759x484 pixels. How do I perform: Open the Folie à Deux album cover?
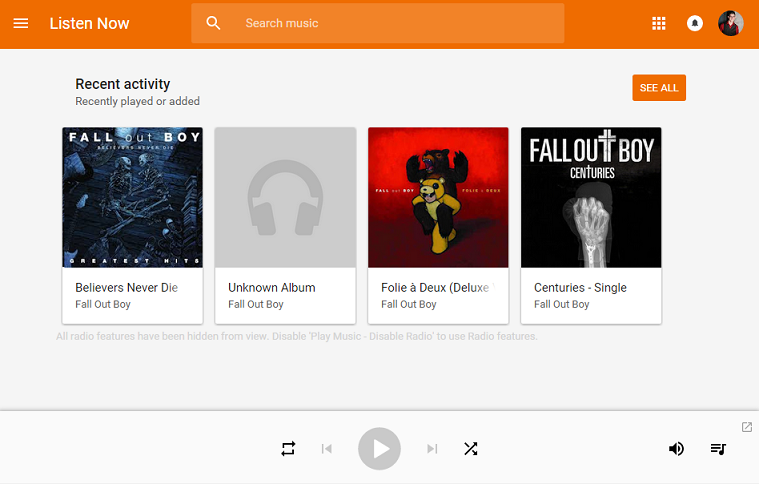click(439, 197)
